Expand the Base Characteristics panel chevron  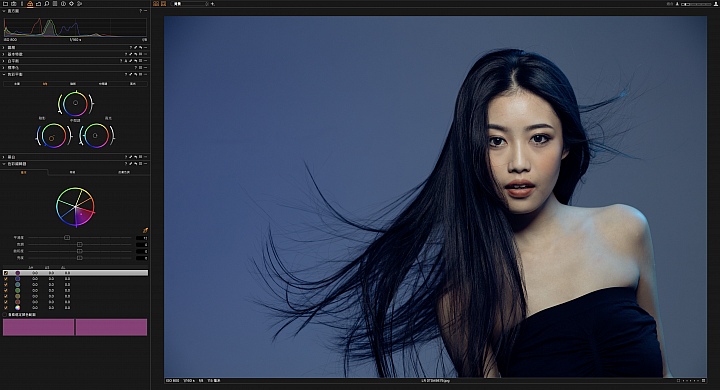[3, 54]
